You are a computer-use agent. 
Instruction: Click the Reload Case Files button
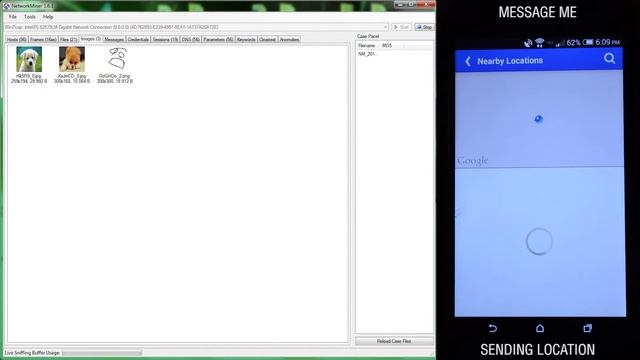click(394, 341)
